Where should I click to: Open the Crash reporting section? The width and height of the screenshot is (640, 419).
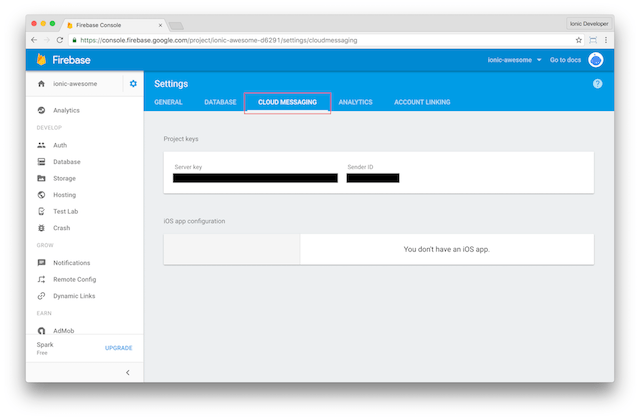coord(61,228)
